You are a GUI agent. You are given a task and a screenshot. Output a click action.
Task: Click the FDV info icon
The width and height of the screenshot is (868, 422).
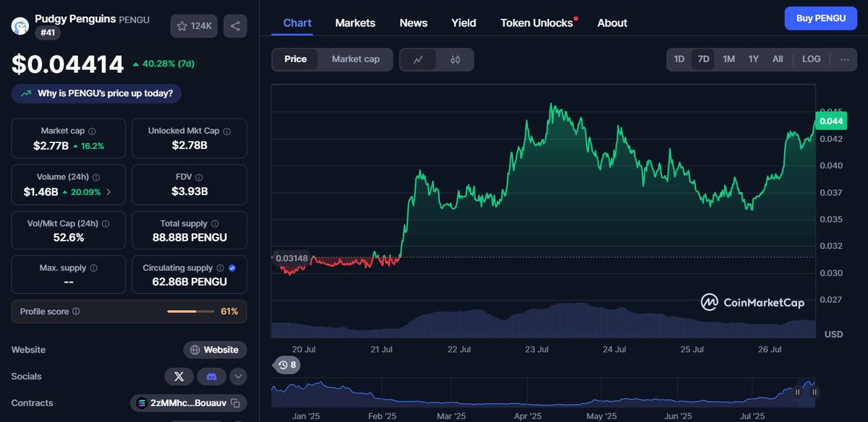(200, 177)
